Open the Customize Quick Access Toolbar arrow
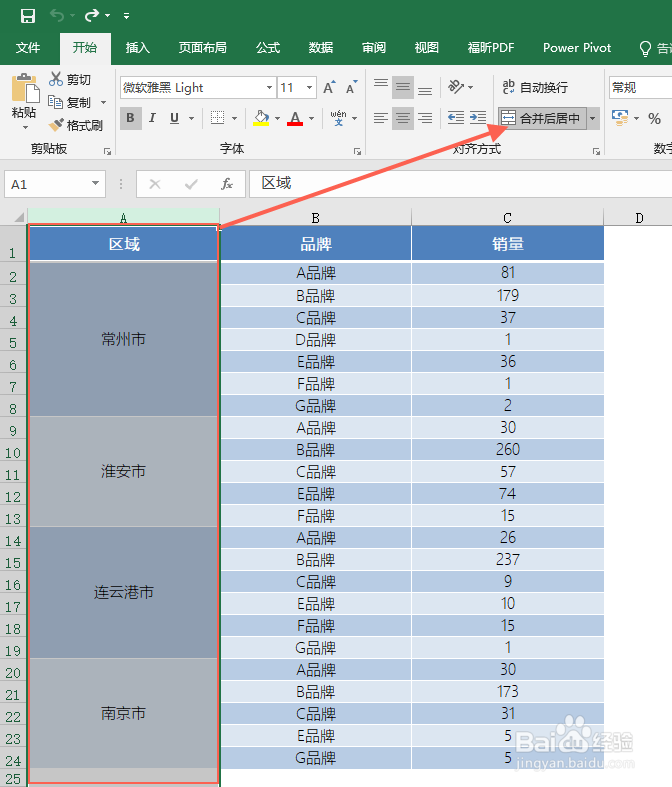The image size is (672, 787). pyautogui.click(x=126, y=16)
